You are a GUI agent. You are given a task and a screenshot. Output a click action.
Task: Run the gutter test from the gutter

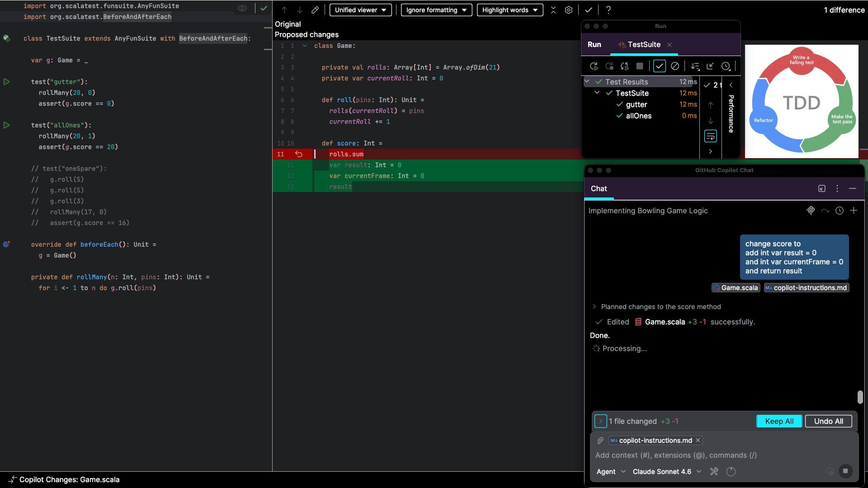pos(7,82)
